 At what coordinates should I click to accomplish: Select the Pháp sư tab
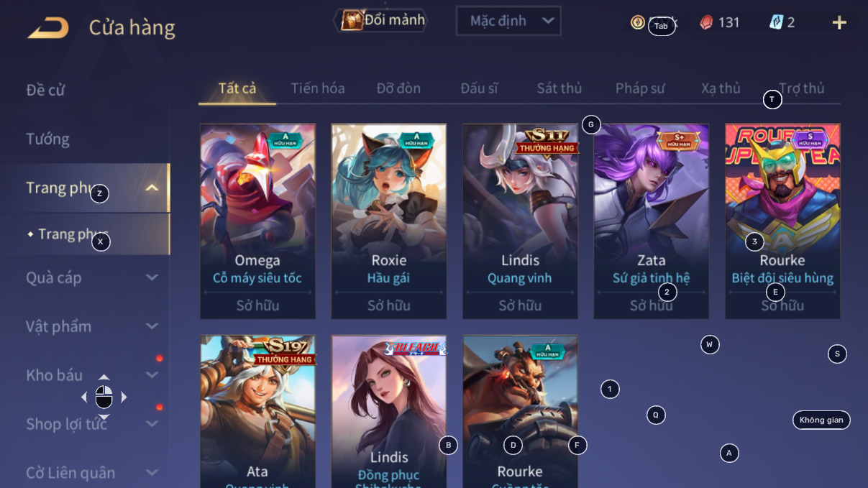click(x=640, y=88)
